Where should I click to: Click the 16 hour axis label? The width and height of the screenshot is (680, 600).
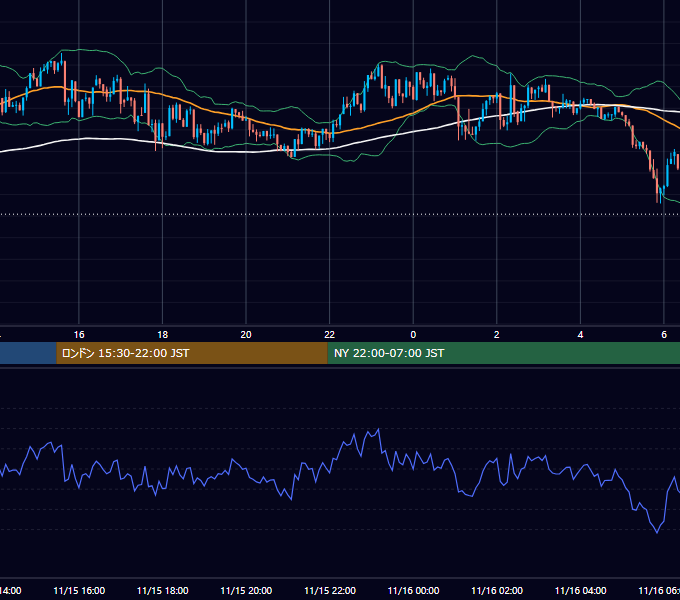(x=79, y=335)
